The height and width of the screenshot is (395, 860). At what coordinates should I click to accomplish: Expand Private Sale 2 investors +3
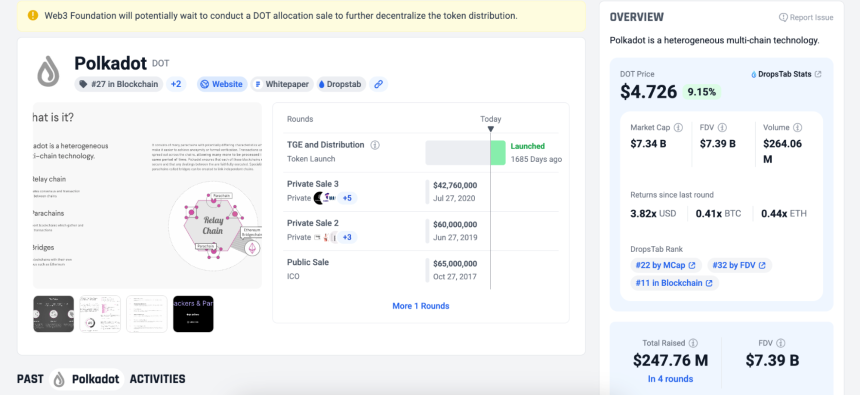click(x=347, y=238)
